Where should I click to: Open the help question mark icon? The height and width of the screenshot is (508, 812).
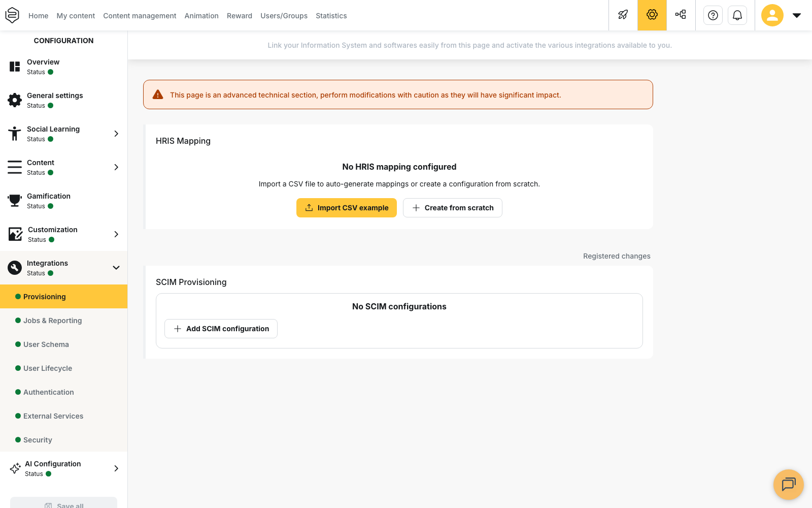713,15
